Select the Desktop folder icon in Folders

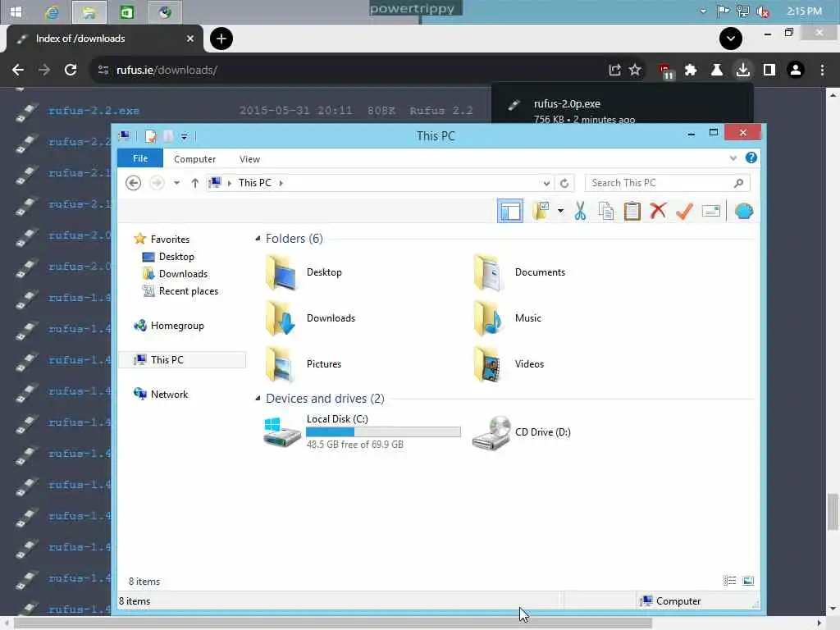(x=281, y=272)
